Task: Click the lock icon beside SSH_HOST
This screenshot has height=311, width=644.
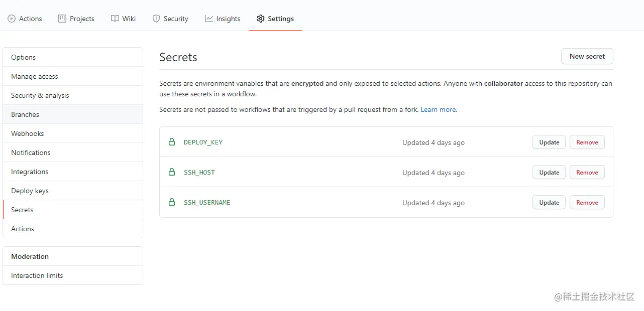Action: [x=172, y=172]
